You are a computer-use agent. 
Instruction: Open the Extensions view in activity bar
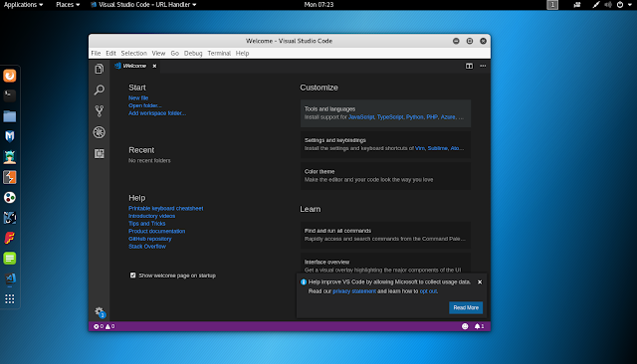click(100, 153)
